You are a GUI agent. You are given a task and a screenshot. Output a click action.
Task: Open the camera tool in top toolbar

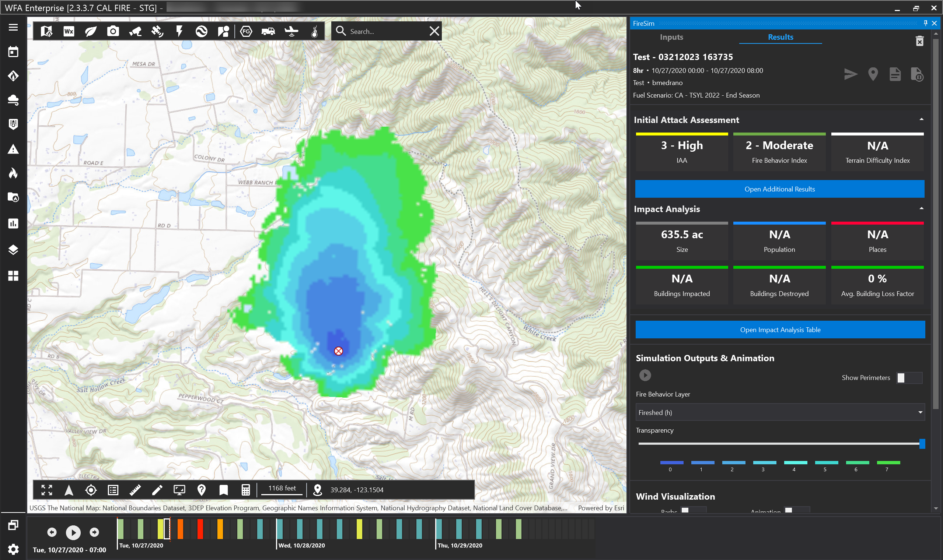point(112,31)
